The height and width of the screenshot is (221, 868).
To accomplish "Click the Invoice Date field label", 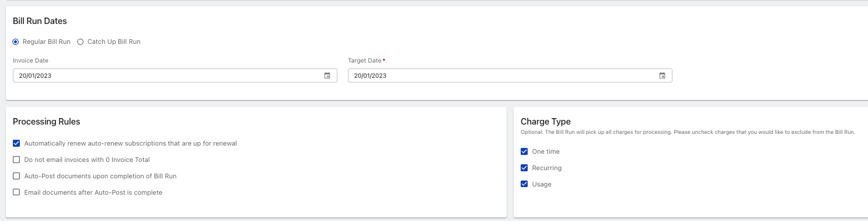I will coord(30,60).
